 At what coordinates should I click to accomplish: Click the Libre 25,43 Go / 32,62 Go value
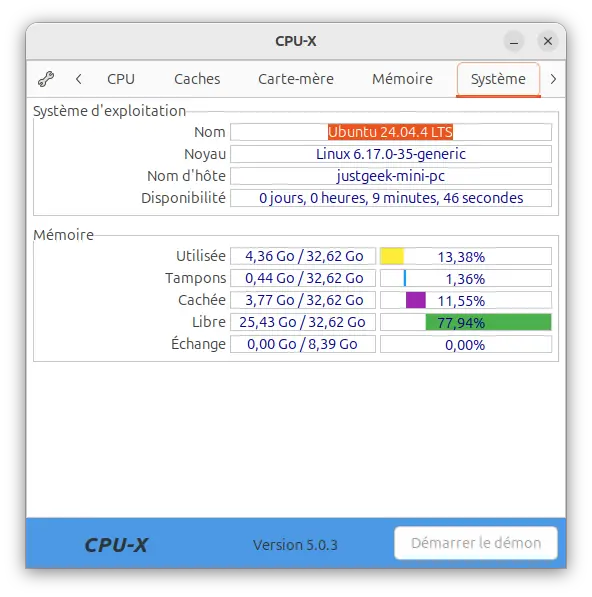point(303,322)
